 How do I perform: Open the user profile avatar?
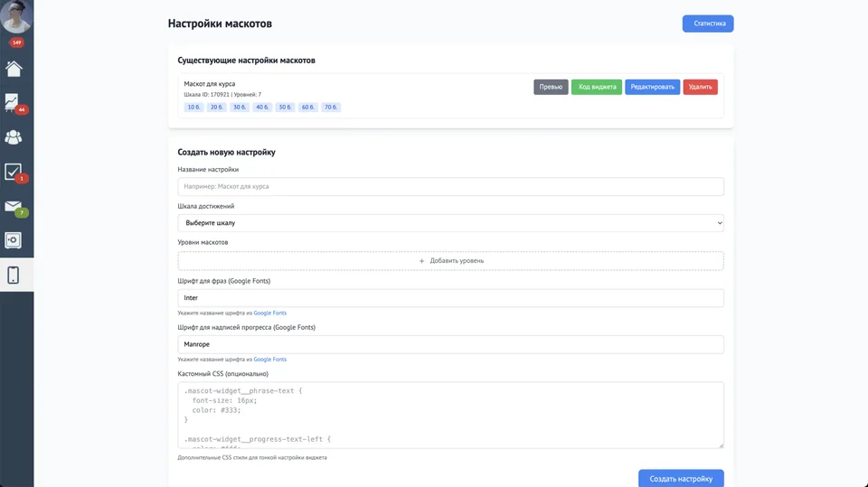(x=15, y=15)
